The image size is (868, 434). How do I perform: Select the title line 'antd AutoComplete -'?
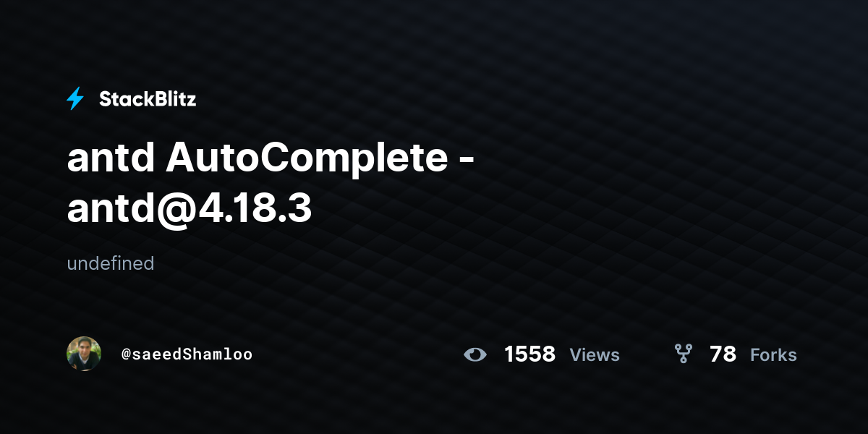pyautogui.click(x=271, y=159)
